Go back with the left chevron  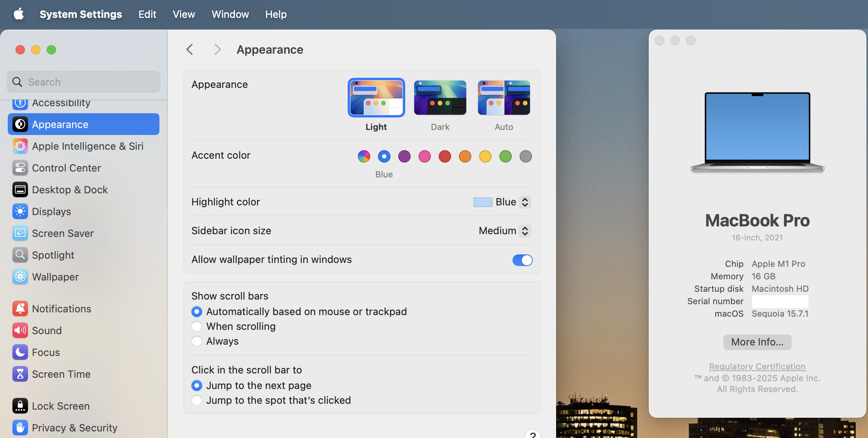tap(190, 50)
